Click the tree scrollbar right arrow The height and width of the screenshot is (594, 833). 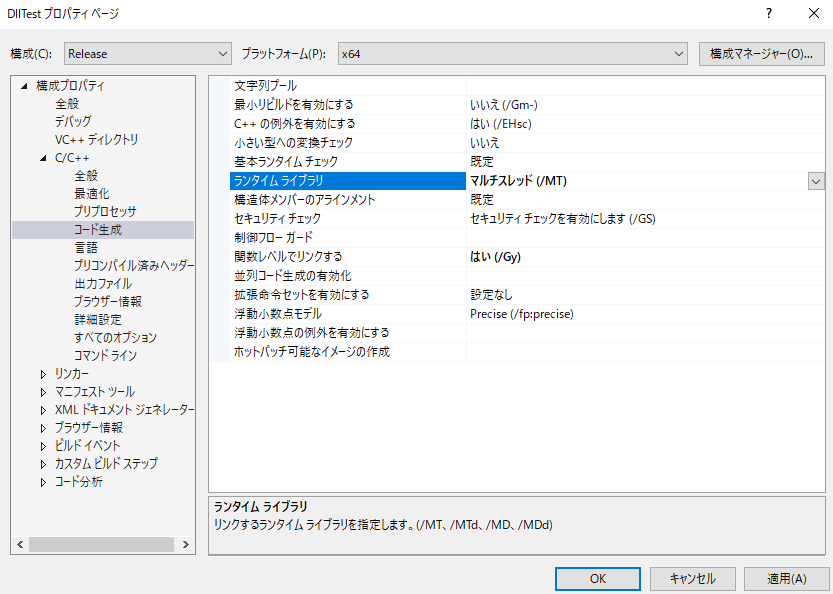186,545
